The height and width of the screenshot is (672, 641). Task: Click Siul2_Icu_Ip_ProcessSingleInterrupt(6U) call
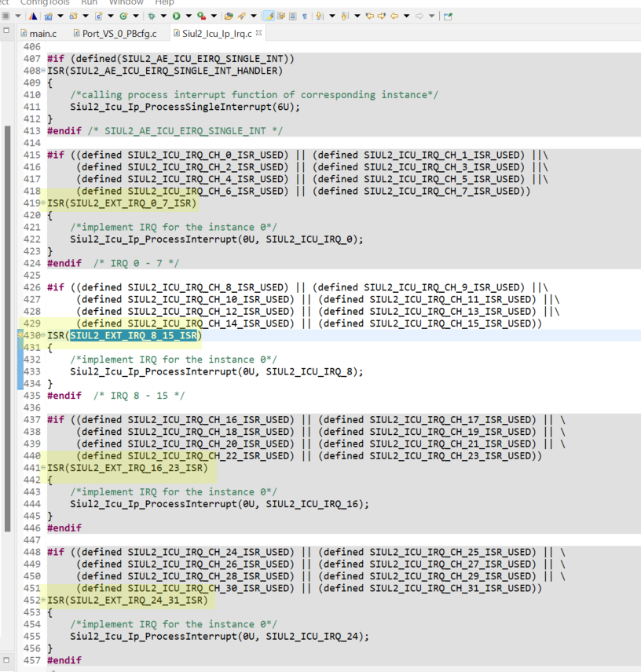(185, 107)
